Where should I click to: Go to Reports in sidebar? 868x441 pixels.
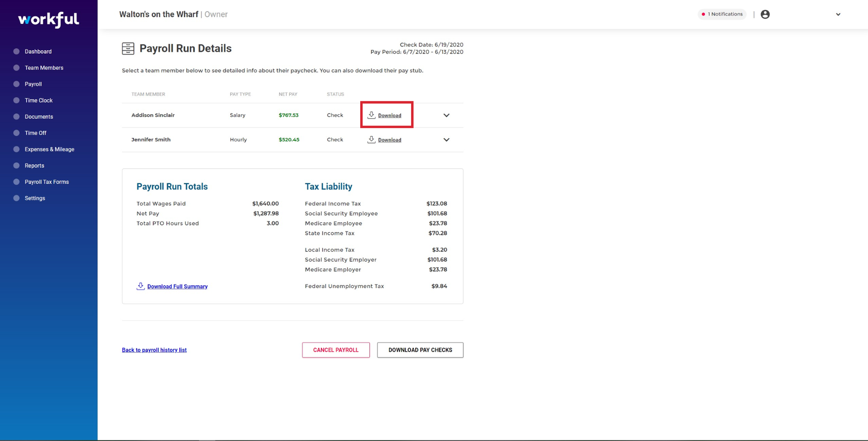34,165
